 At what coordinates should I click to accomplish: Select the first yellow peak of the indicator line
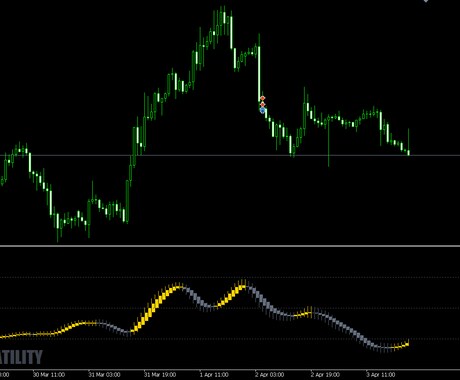[178, 287]
